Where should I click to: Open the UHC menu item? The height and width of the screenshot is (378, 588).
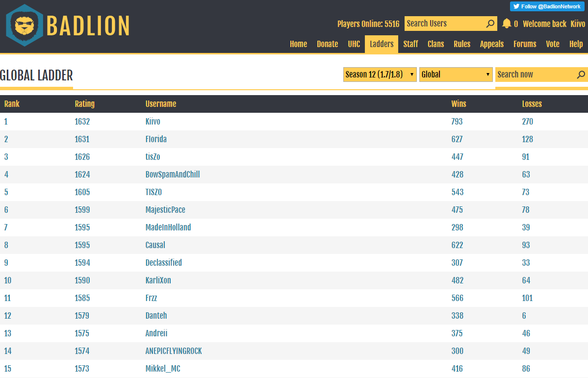point(354,44)
